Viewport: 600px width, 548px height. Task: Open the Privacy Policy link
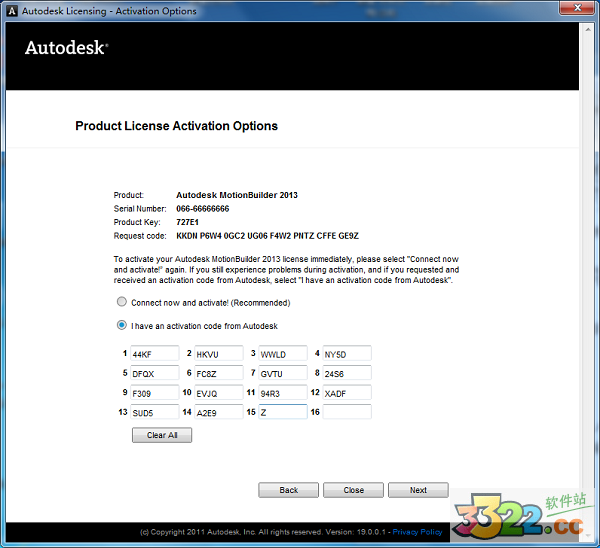pyautogui.click(x=417, y=532)
